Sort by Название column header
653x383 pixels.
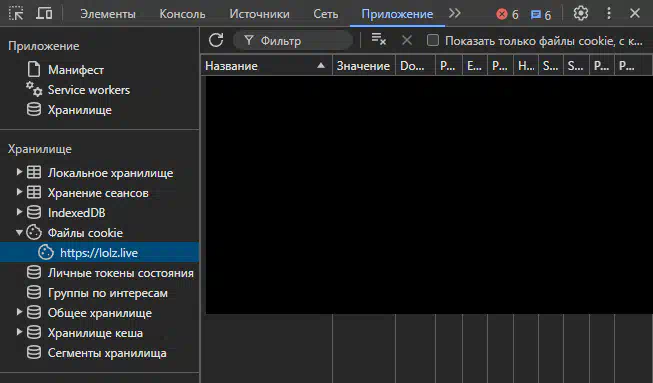coord(267,66)
